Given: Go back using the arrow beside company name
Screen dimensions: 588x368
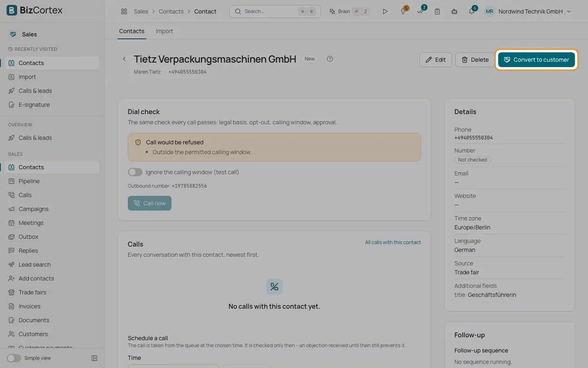Looking at the screenshot, I should (x=124, y=59).
